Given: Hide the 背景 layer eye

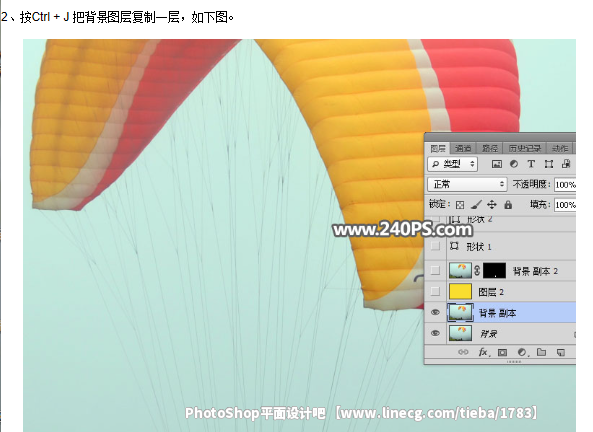Looking at the screenshot, I should click(435, 333).
